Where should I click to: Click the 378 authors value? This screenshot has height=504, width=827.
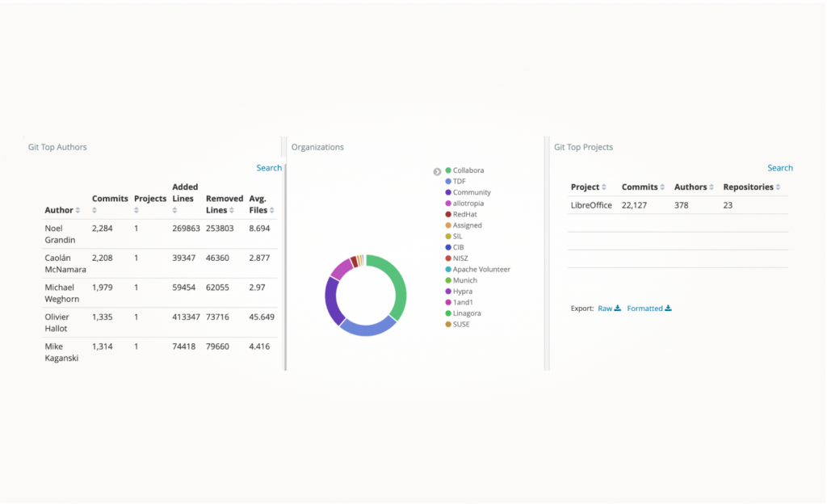pyautogui.click(x=681, y=205)
